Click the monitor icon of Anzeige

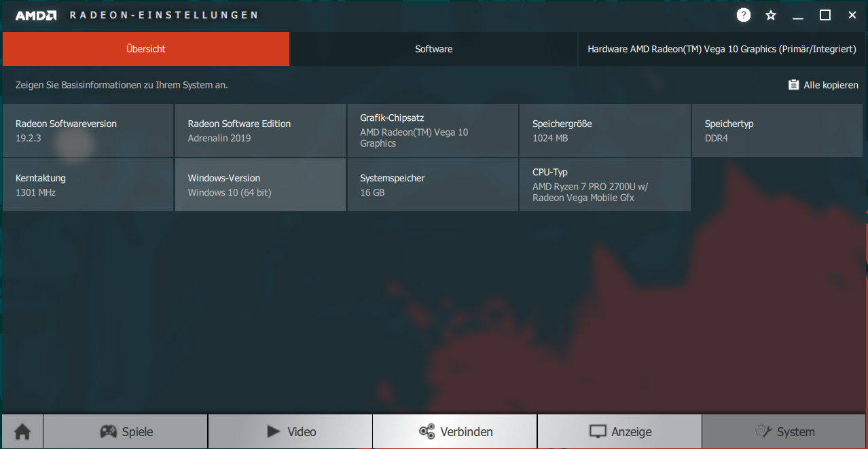[597, 431]
